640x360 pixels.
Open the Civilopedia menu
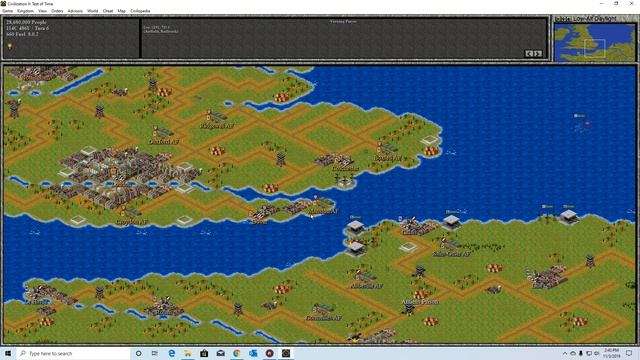click(x=140, y=11)
